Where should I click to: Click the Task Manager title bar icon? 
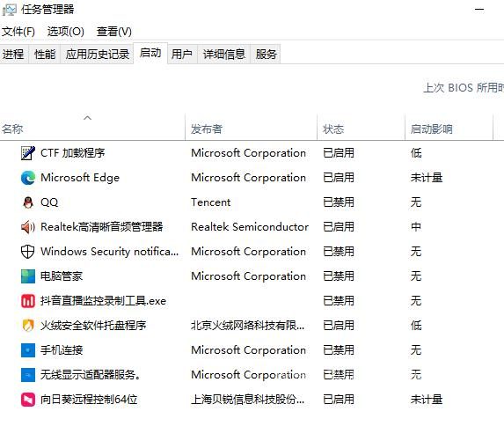point(10,10)
